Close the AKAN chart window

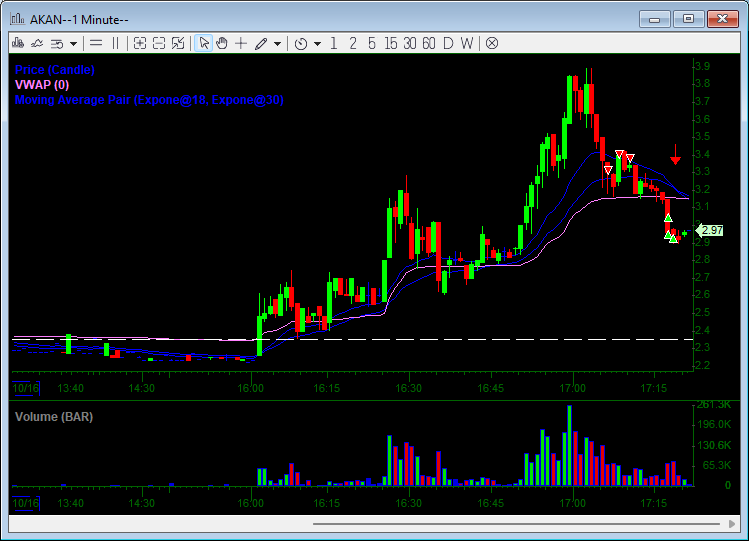[x=723, y=20]
